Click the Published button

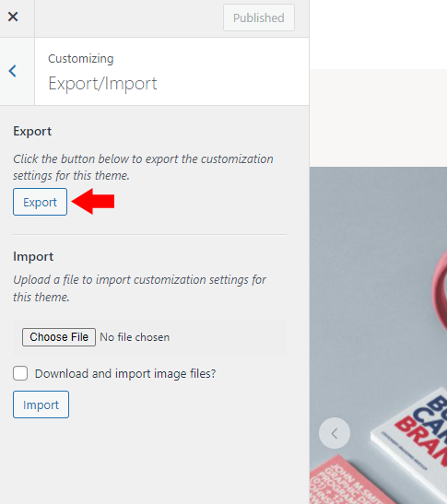click(x=259, y=18)
